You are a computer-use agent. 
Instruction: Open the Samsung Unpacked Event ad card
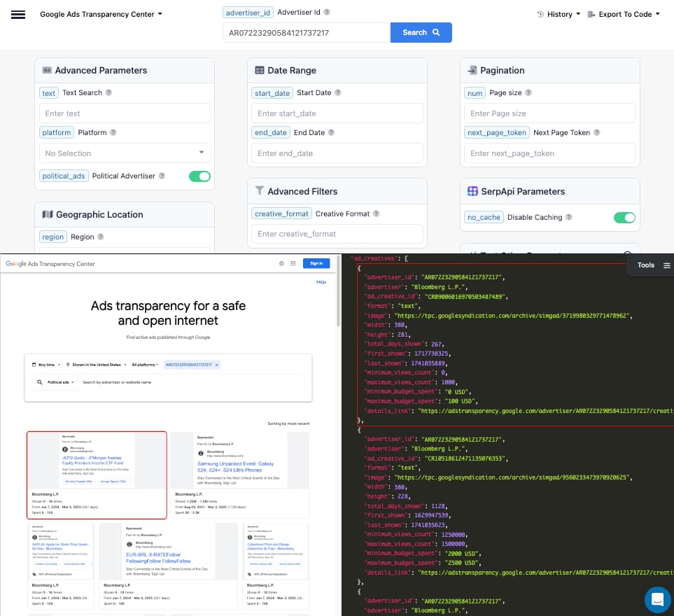click(x=240, y=475)
